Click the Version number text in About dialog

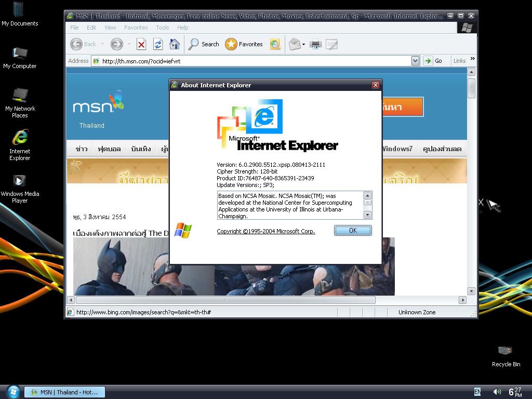coord(271,165)
